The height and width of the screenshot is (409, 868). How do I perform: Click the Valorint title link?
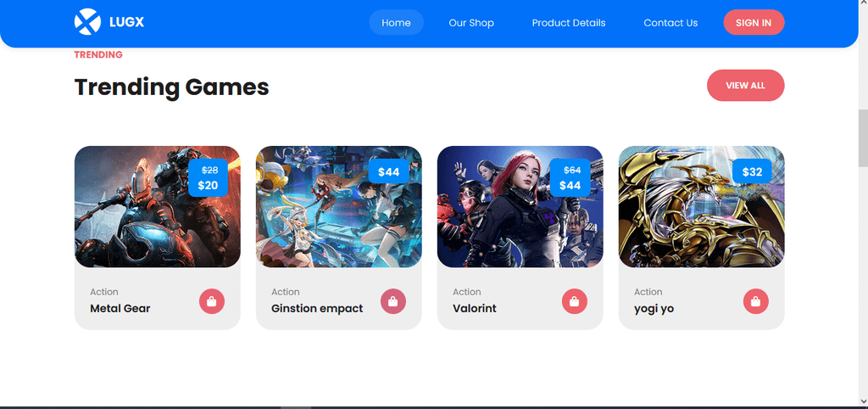pyautogui.click(x=475, y=308)
